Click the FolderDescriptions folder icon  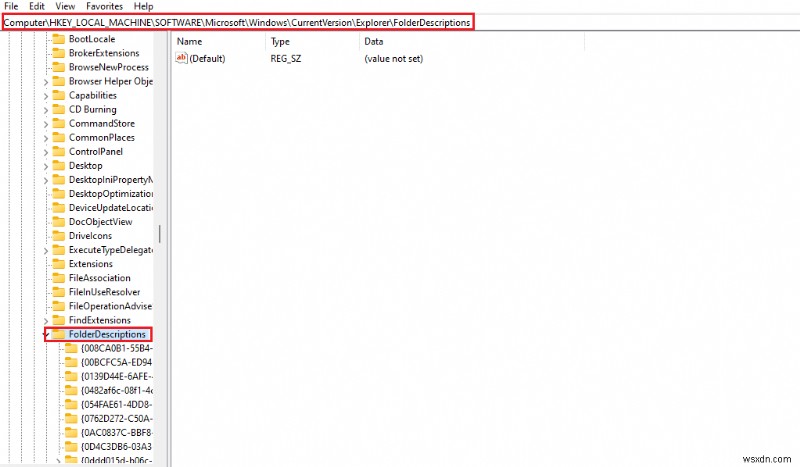pyautogui.click(x=59, y=334)
